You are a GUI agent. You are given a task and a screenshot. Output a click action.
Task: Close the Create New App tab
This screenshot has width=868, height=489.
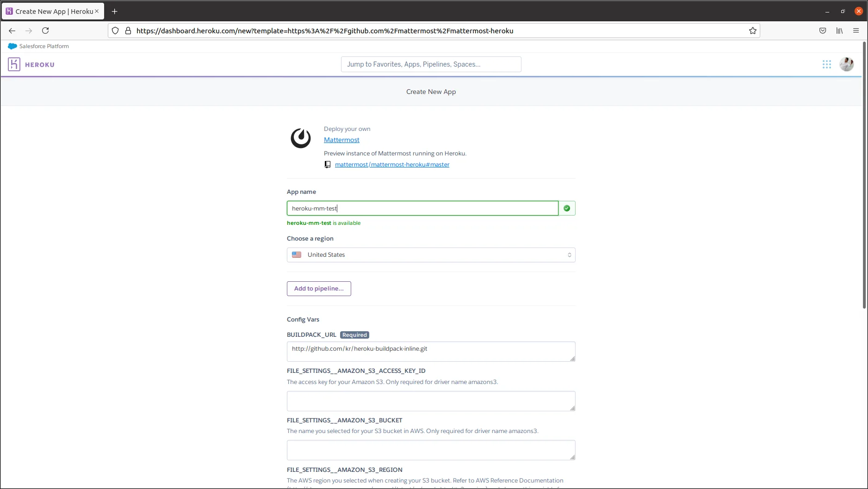[x=97, y=11]
